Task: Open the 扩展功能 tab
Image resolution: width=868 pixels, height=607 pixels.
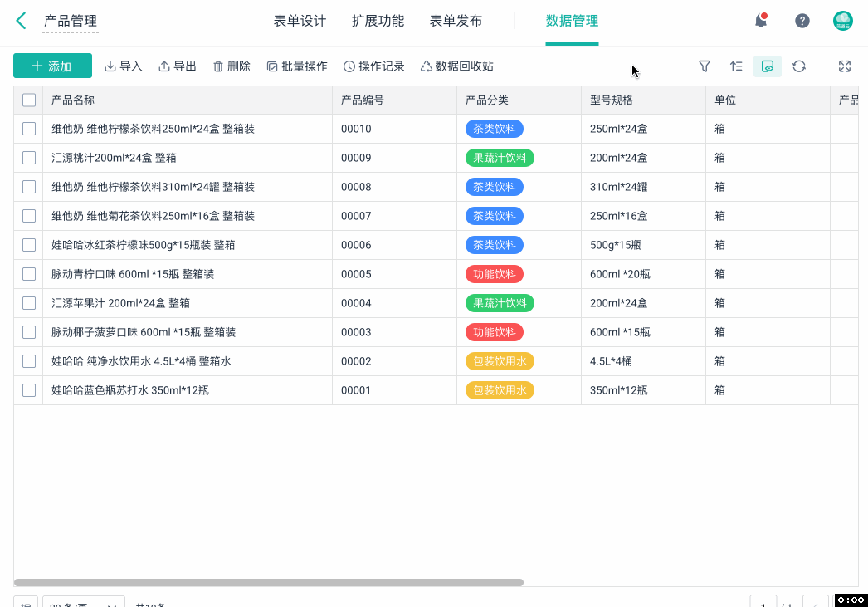Action: coord(378,21)
